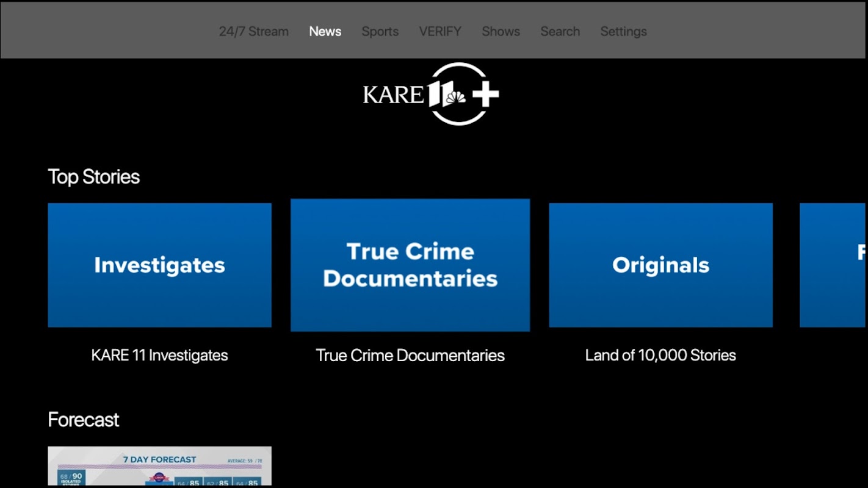The width and height of the screenshot is (868, 488).
Task: Click the KARE 11+ logo
Action: pos(432,94)
